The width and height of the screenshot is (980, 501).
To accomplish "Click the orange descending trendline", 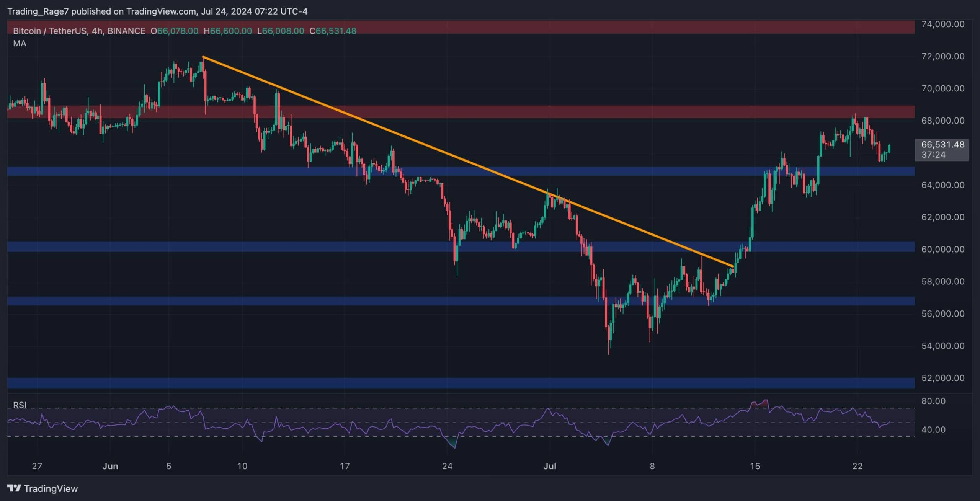I will click(468, 162).
